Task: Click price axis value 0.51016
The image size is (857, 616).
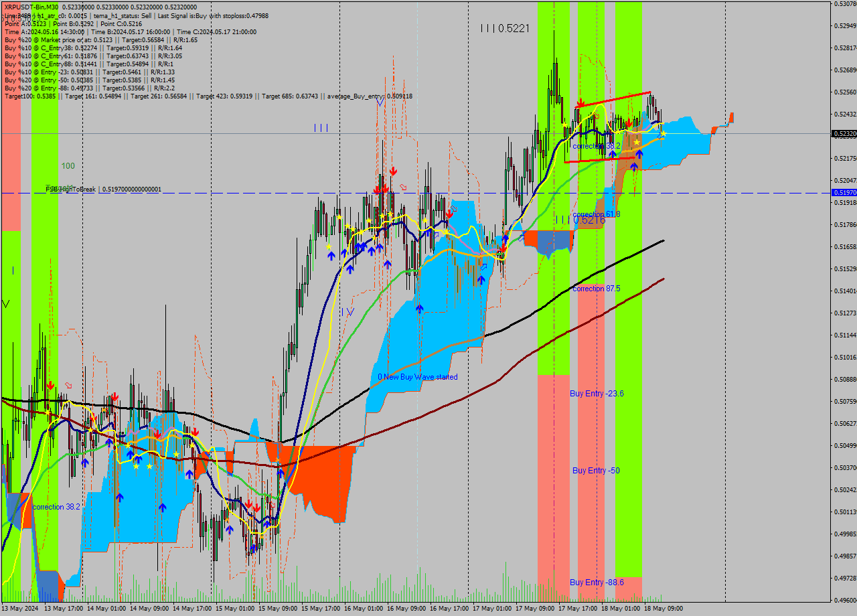Action: (846, 358)
